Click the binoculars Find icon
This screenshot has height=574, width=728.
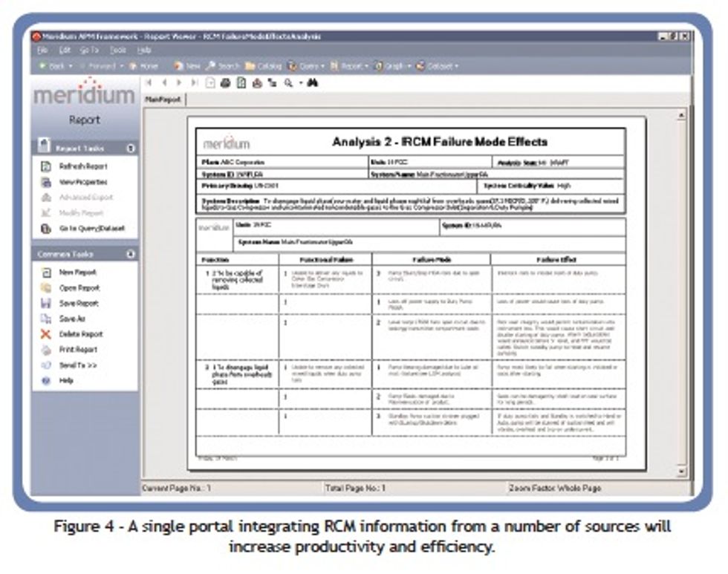[x=312, y=82]
